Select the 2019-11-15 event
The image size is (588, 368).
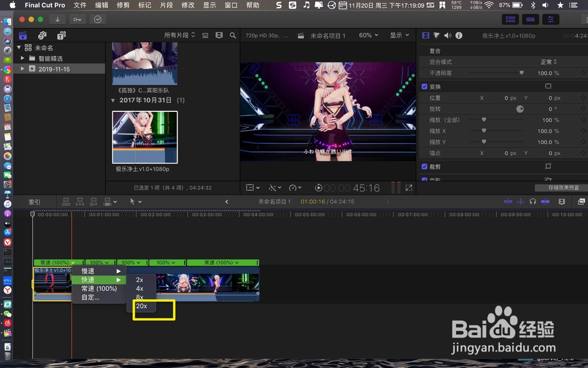pos(54,69)
